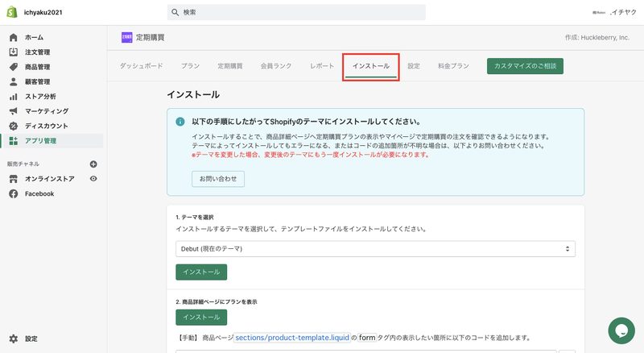
Task: Click the 定期購買 app title in the header
Action: tap(151, 37)
